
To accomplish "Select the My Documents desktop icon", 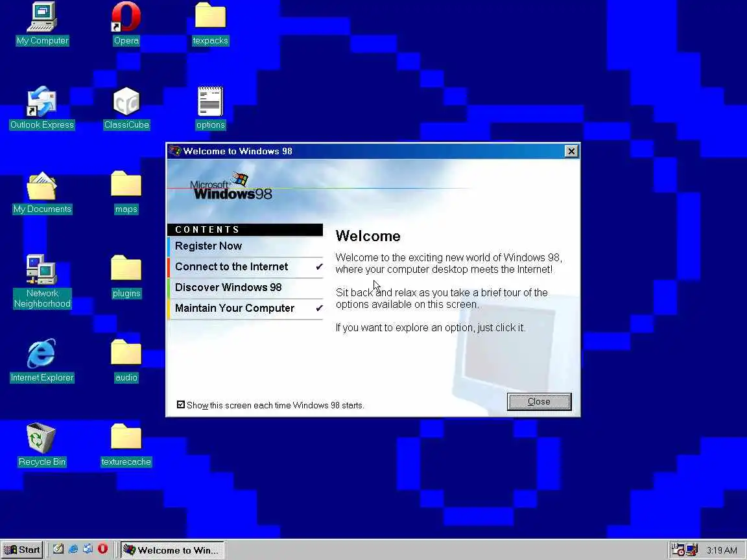I will 42,192.
